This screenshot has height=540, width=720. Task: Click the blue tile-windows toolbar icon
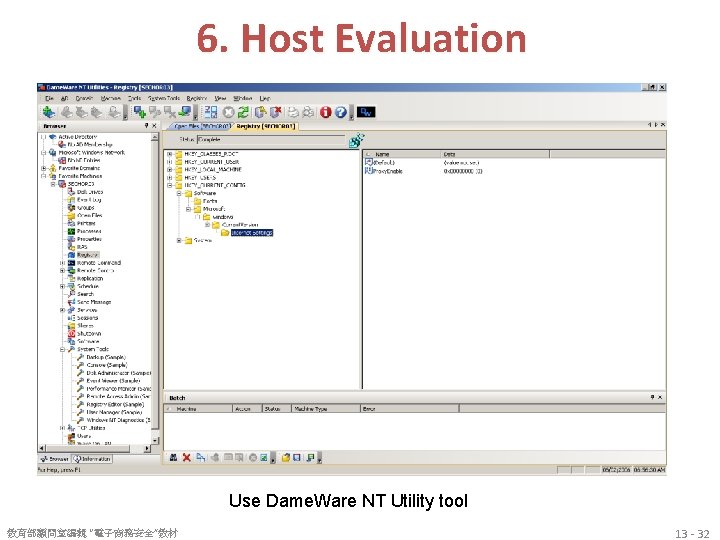coord(211,112)
